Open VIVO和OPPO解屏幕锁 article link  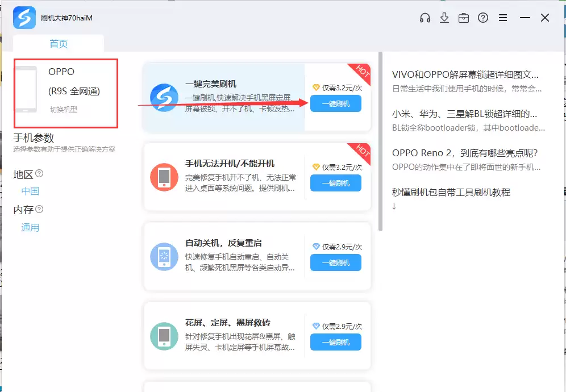pyautogui.click(x=465, y=74)
